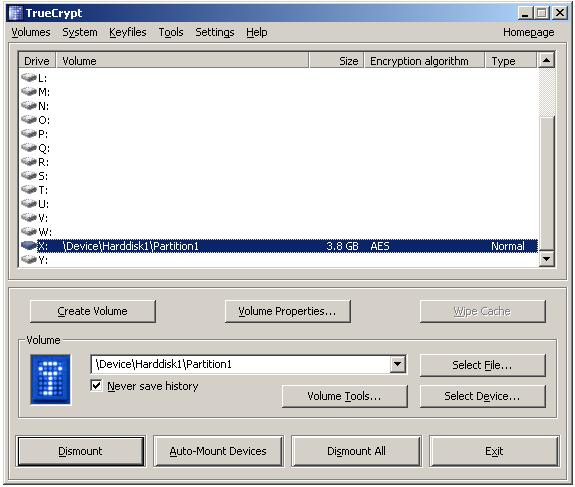Click the V: drive icon
This screenshot has width=575, height=487.
point(29,217)
